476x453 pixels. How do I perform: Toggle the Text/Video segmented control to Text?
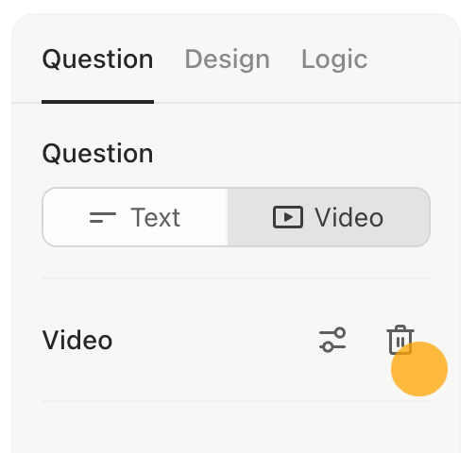(135, 217)
